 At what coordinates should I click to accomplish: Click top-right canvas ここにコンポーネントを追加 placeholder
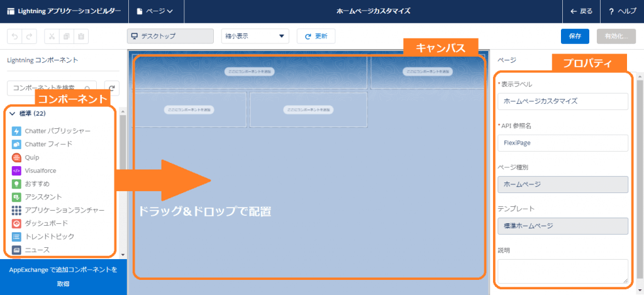pos(428,72)
